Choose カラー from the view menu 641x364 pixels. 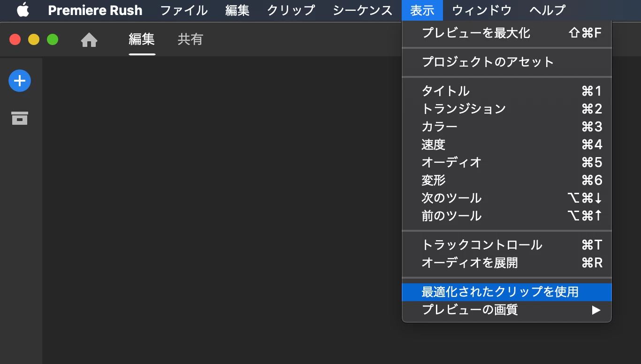pyautogui.click(x=507, y=127)
